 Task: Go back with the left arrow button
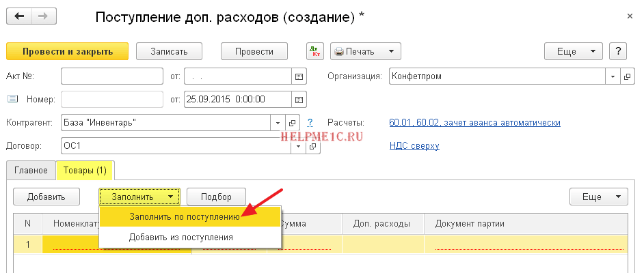19,16
